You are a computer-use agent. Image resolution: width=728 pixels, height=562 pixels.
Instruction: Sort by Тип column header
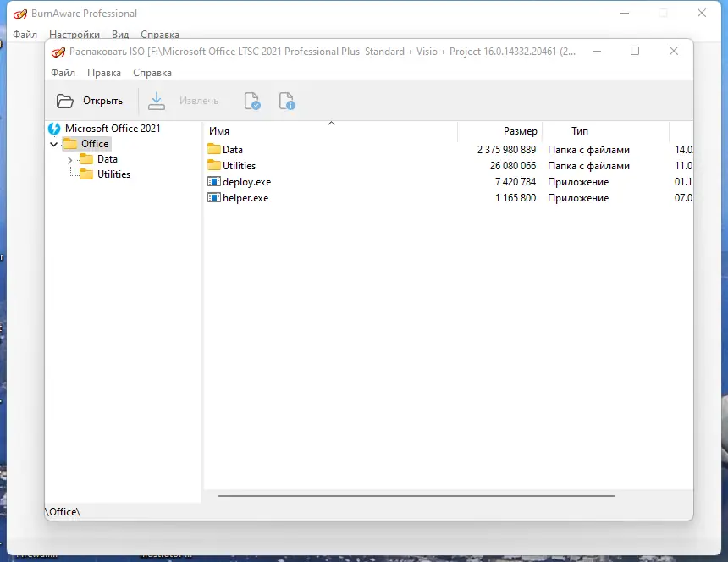coord(605,131)
